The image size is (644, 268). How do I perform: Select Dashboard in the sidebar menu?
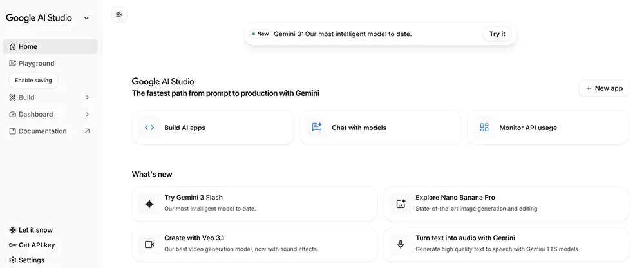pyautogui.click(x=50, y=114)
